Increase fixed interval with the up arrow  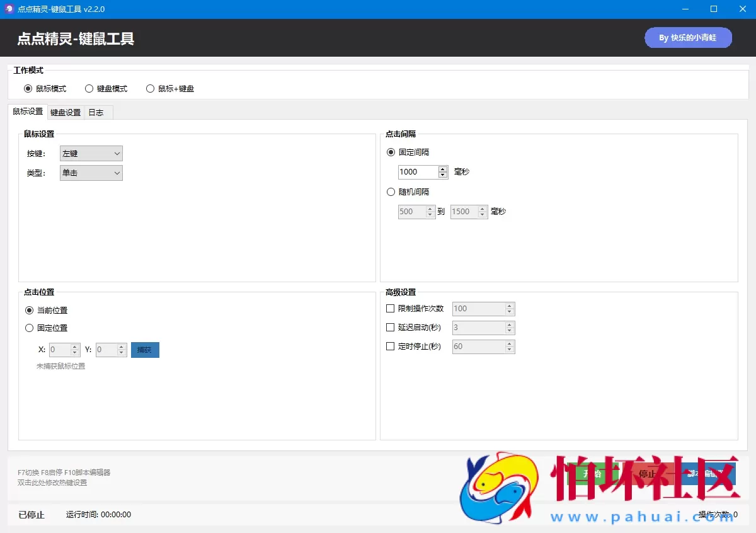(x=443, y=169)
